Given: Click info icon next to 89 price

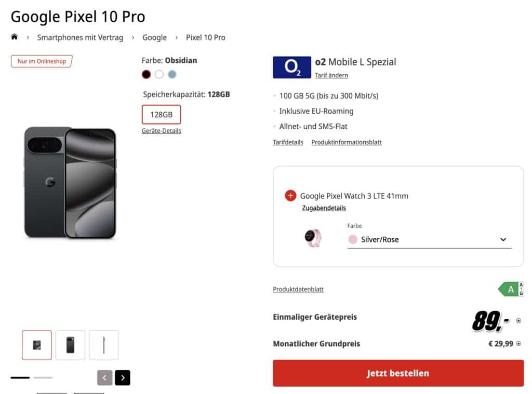Looking at the screenshot, I should point(518,321).
